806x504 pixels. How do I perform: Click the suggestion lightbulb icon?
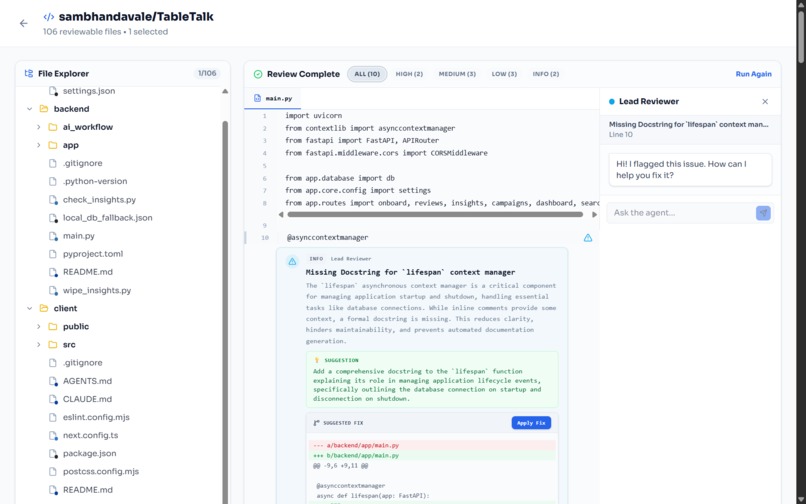[317, 360]
